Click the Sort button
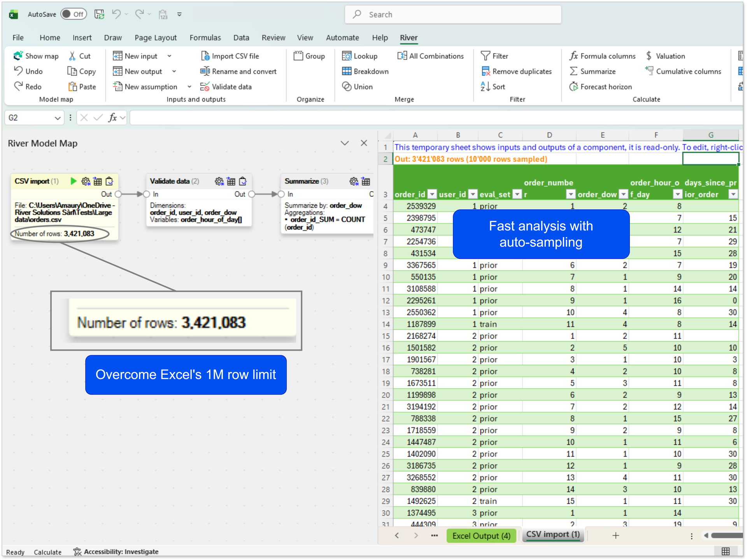This screenshot has height=560, width=747. pyautogui.click(x=493, y=86)
